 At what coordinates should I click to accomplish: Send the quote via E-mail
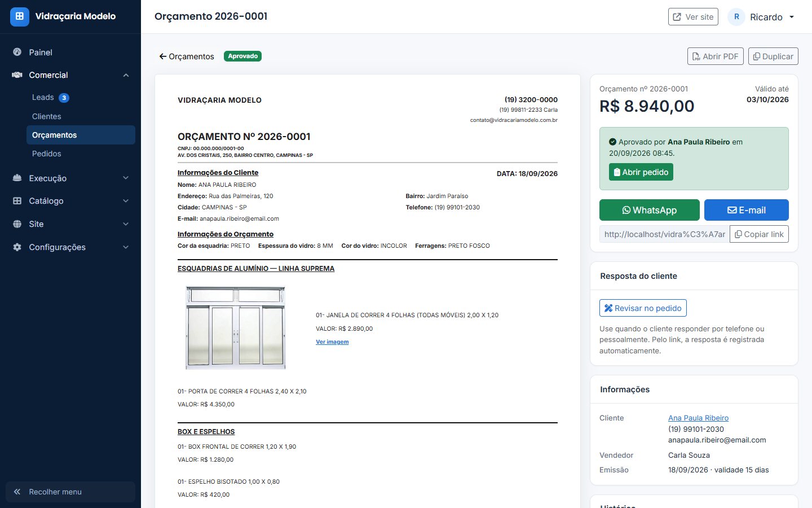[x=747, y=210]
